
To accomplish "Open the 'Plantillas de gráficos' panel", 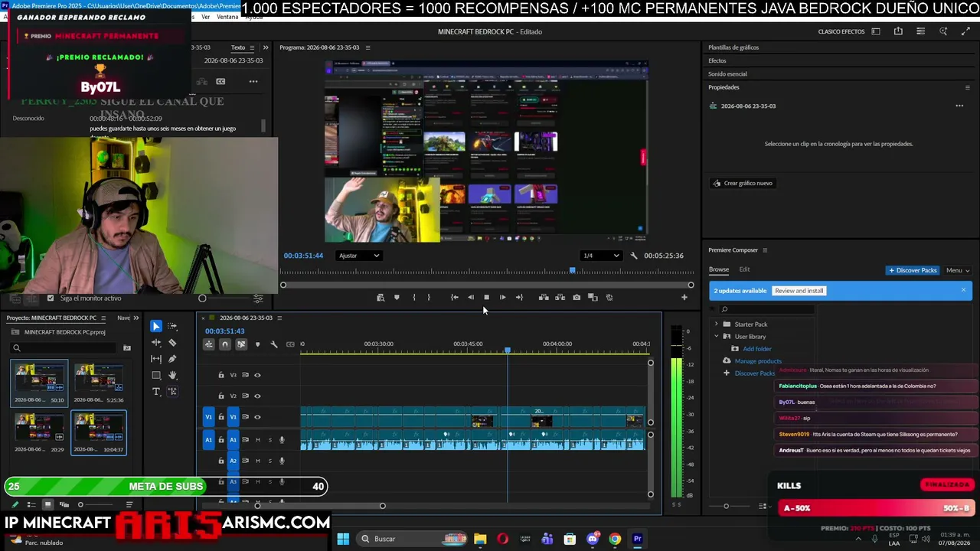I will pos(733,47).
